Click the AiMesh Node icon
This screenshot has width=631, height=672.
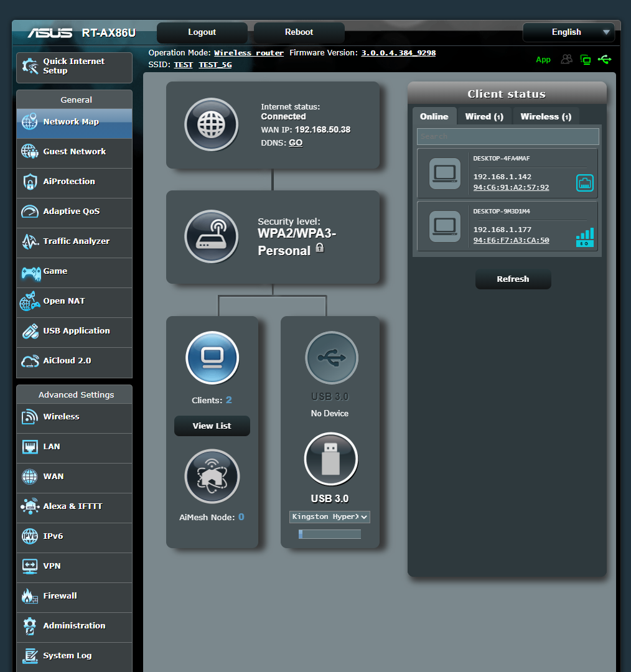(212, 476)
